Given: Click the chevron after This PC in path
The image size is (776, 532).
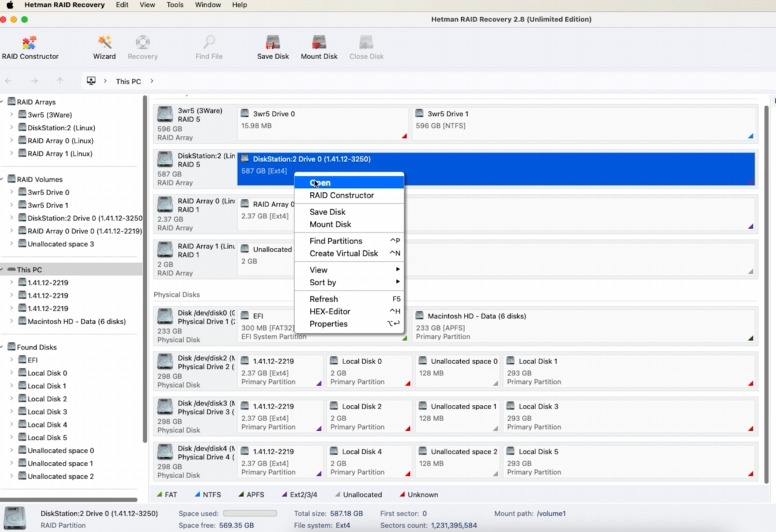Looking at the screenshot, I should pos(151,81).
